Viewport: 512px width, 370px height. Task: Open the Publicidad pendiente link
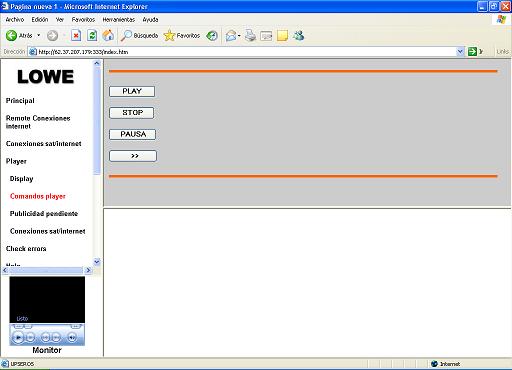pos(44,214)
